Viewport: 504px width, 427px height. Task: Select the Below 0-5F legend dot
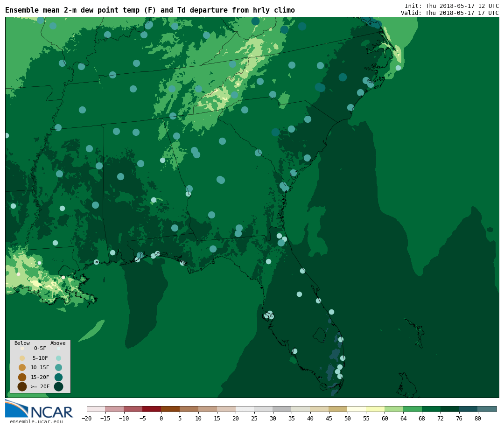pos(22,348)
